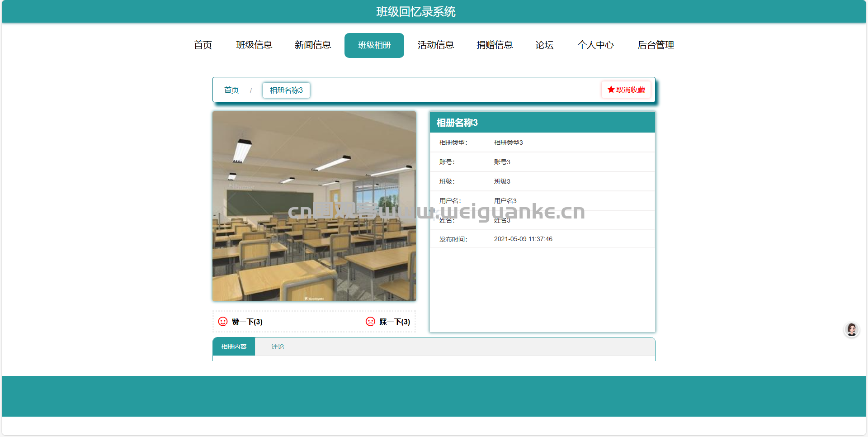This screenshot has height=437, width=868.
Task: Open 活动信息 menu item
Action: [436, 45]
